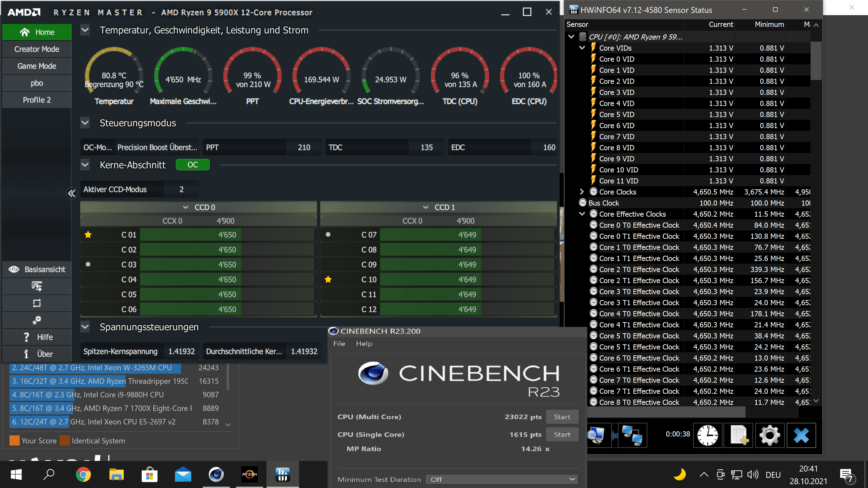This screenshot has width=868, height=488.
Task: Toggle the star marker on core C 01
Action: tap(88, 235)
